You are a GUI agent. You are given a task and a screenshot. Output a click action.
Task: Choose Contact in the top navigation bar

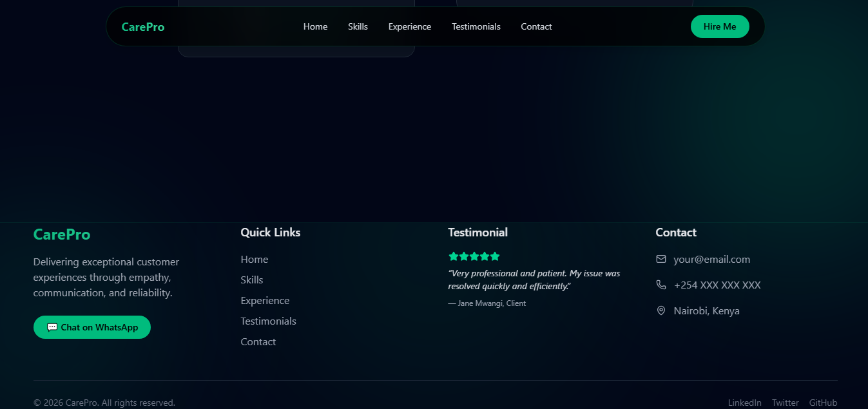tap(536, 26)
